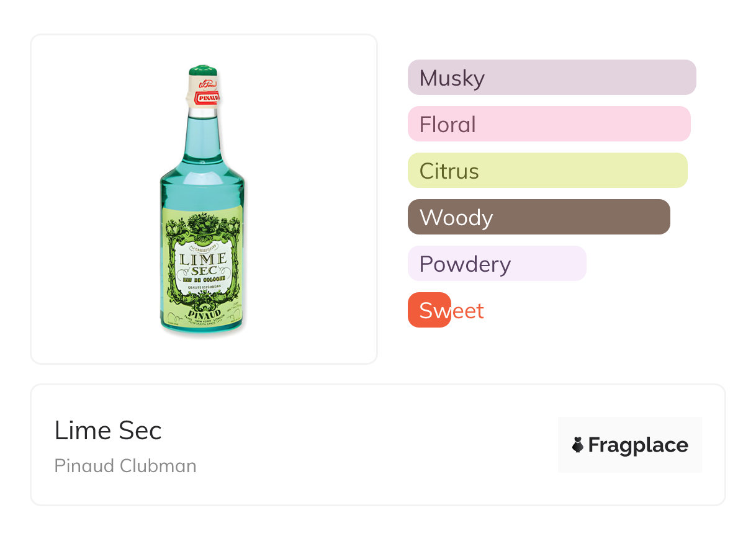Click the pink Floral accord bar
This screenshot has height=536, width=756.
549,124
